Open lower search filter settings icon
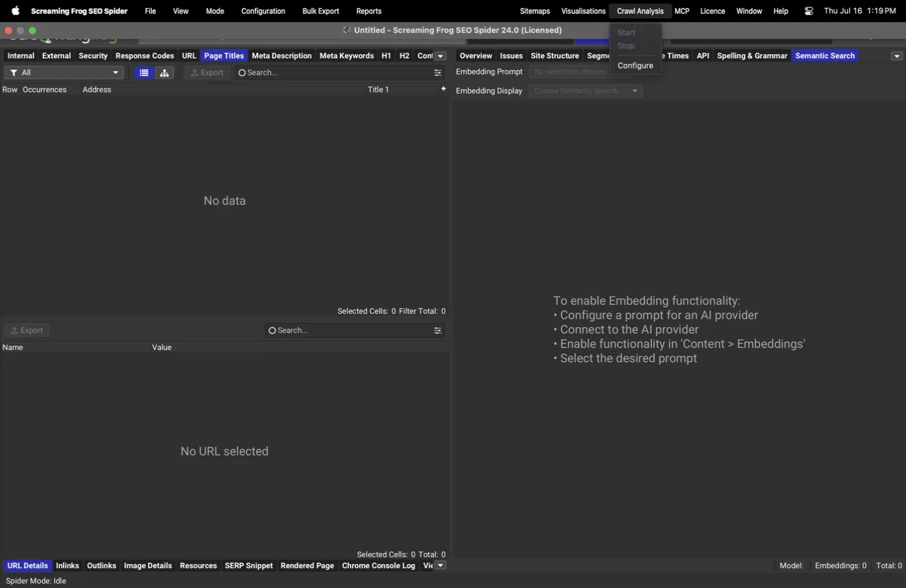Viewport: 906px width, 588px height. (x=437, y=330)
